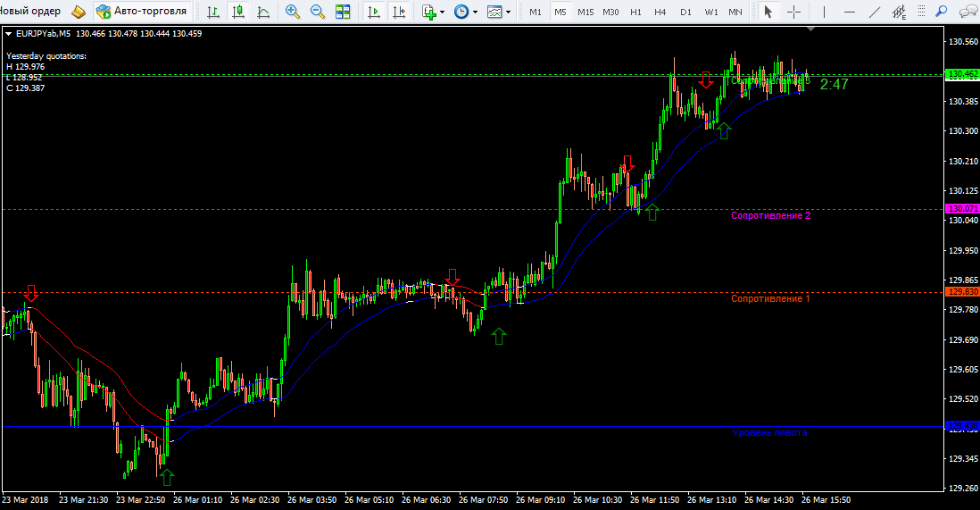Image resolution: width=980 pixels, height=510 pixels.
Task: Switch timeframe to M30
Action: [x=610, y=12]
